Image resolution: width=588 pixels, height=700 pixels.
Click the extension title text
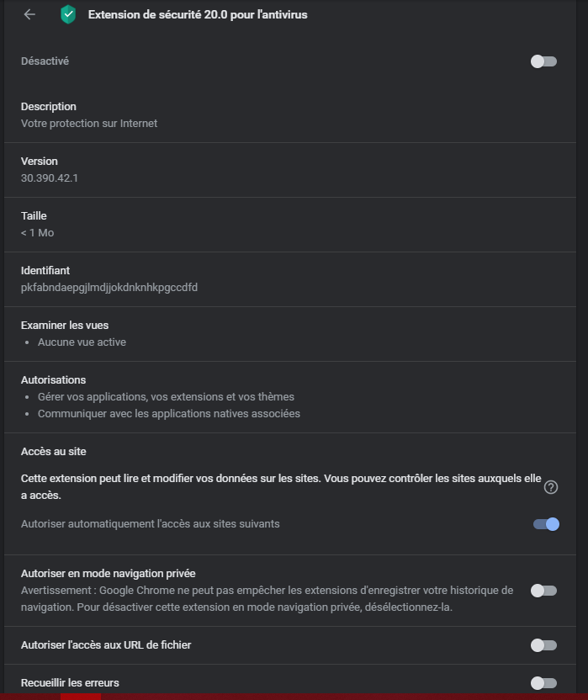(x=198, y=15)
